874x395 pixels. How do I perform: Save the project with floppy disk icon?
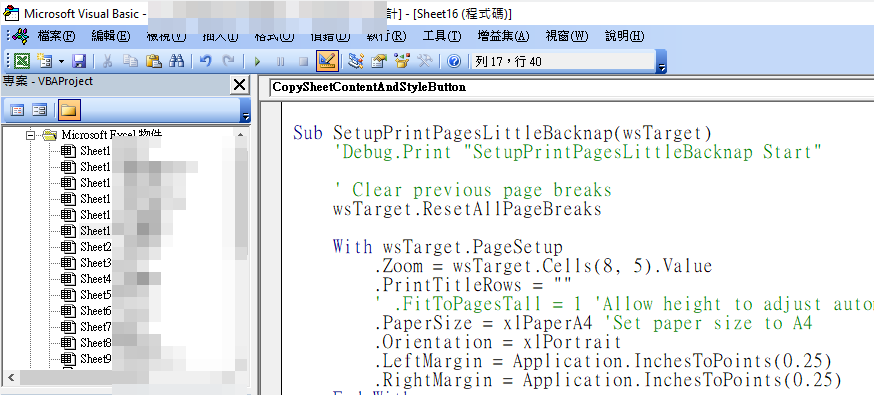click(79, 61)
